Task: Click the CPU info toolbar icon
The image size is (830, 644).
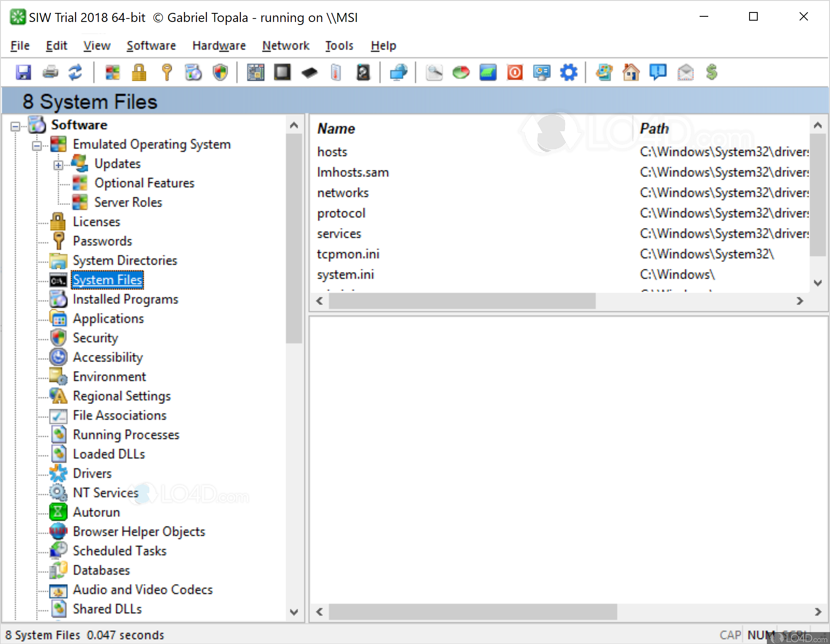Action: [x=282, y=72]
